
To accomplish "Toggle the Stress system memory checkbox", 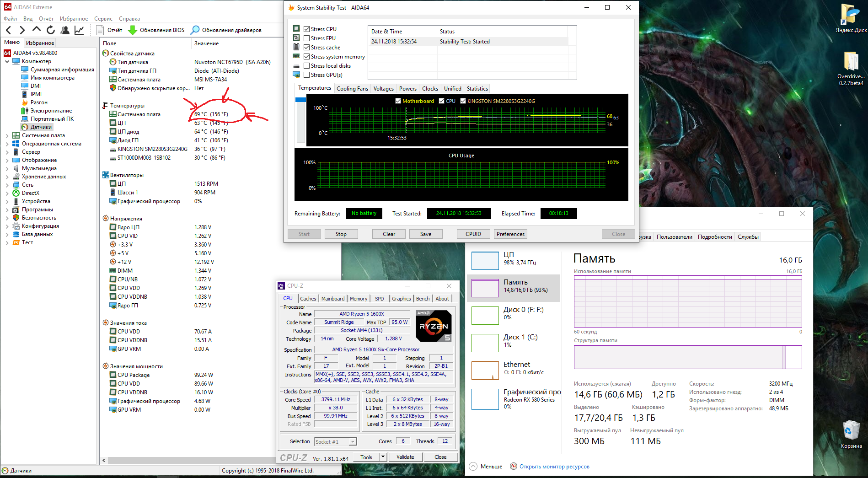I will (x=307, y=56).
